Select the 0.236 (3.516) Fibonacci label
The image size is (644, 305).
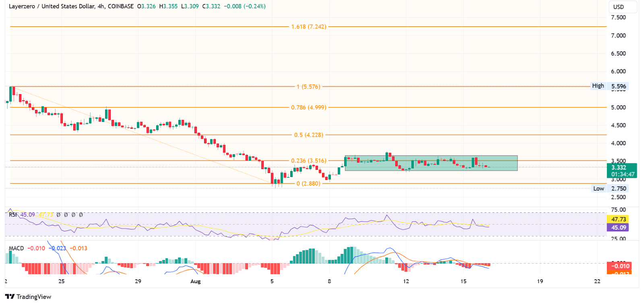click(309, 161)
